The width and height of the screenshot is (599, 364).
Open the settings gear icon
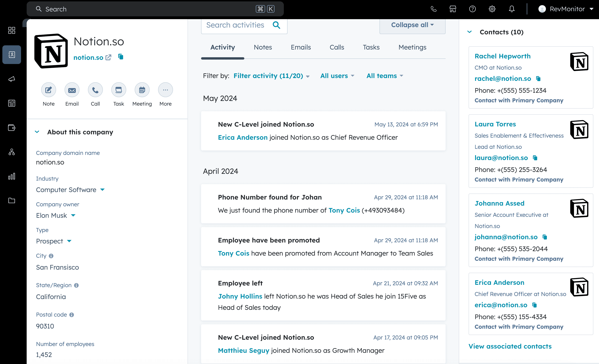tap(492, 9)
